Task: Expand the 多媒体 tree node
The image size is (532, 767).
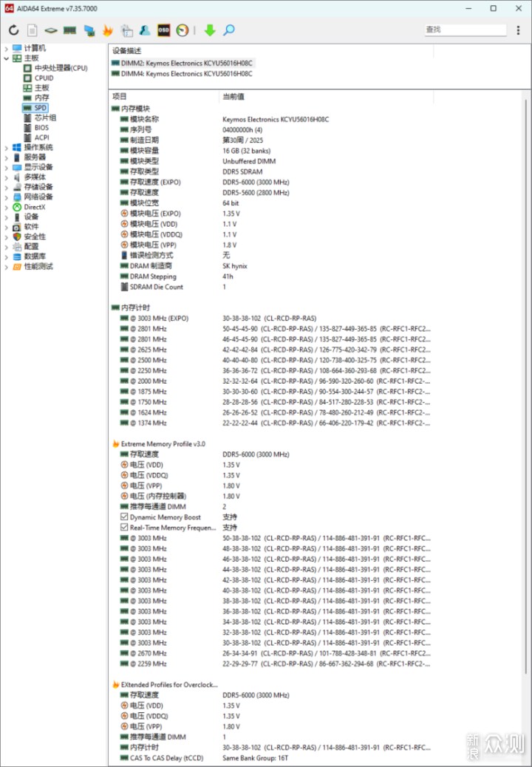Action: coord(7,177)
